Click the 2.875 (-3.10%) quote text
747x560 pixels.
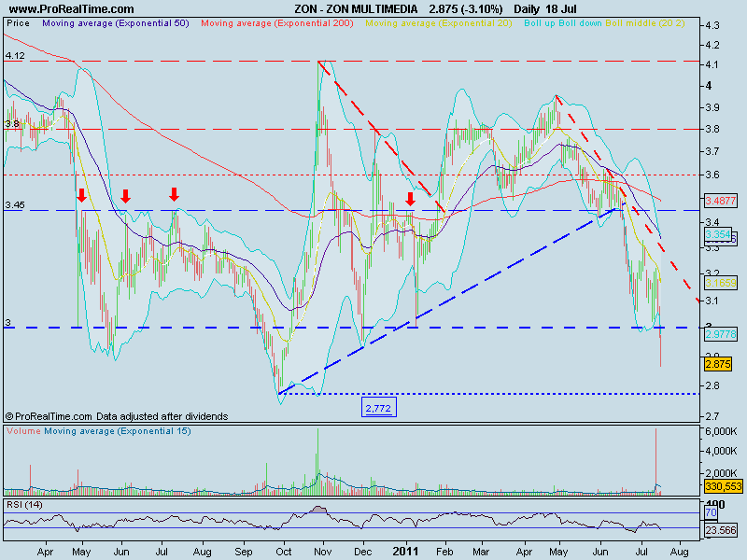465,9
